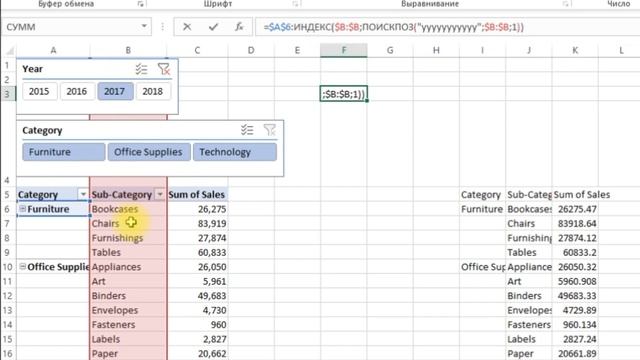640x360 pixels.
Task: Click the Appliances cell in column B
Action: point(128,267)
